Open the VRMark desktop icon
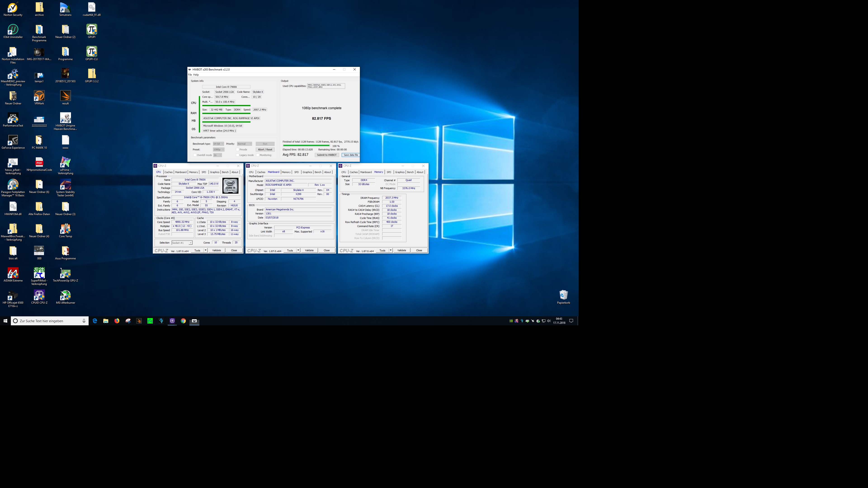 39,98
